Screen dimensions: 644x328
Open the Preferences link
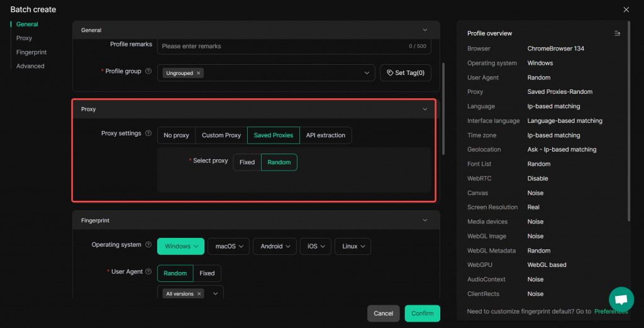coord(611,312)
